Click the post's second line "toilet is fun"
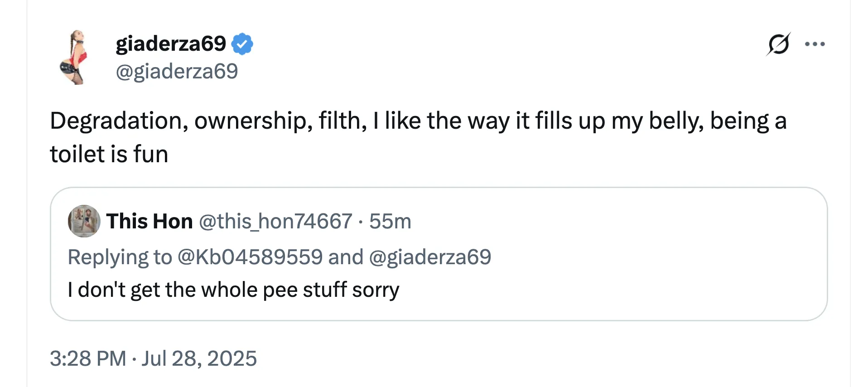868x387 pixels. tap(109, 154)
